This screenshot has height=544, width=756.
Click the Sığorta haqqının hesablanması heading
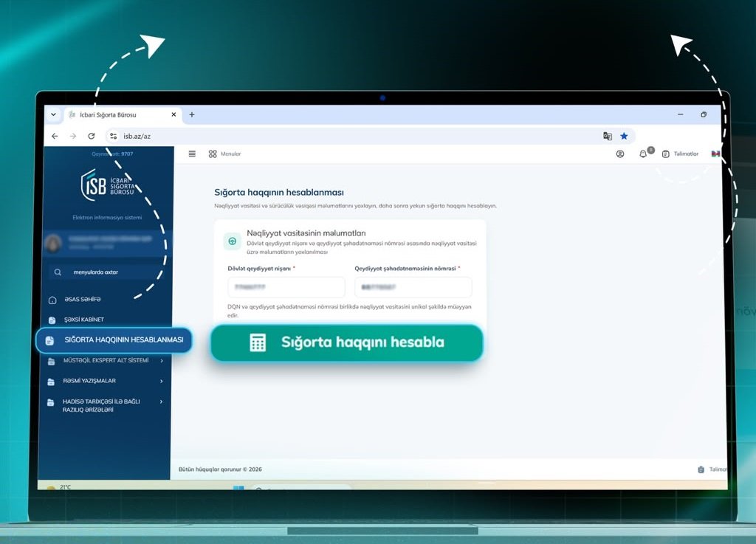click(279, 192)
